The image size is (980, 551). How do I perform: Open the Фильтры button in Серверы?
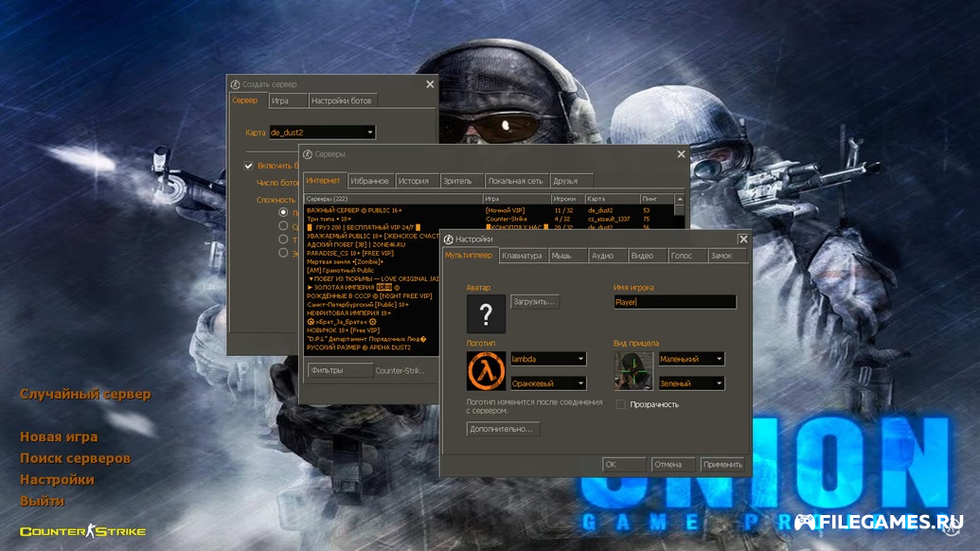tap(340, 370)
